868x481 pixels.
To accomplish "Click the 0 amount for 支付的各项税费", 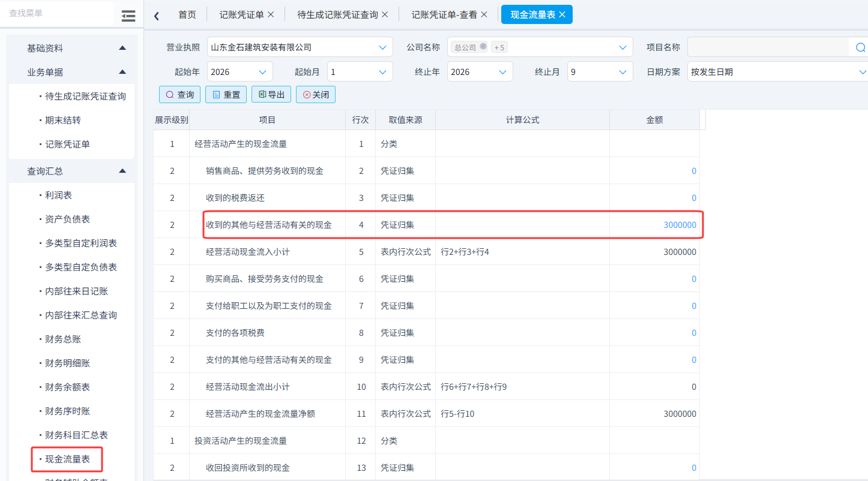I will pyautogui.click(x=694, y=333).
